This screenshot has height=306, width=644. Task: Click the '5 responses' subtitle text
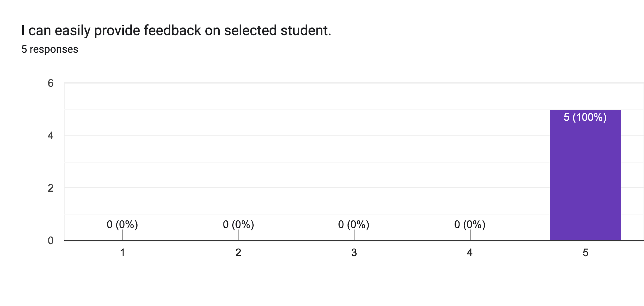[x=50, y=49]
